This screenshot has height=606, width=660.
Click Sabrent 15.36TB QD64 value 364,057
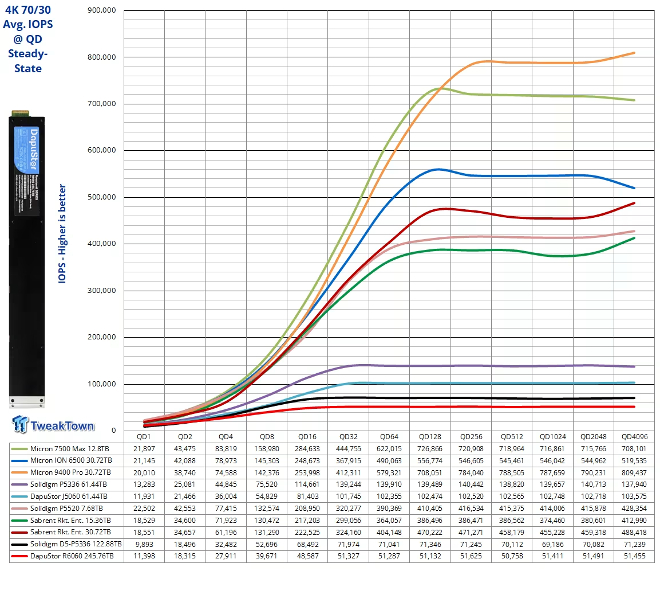pyautogui.click(x=389, y=521)
